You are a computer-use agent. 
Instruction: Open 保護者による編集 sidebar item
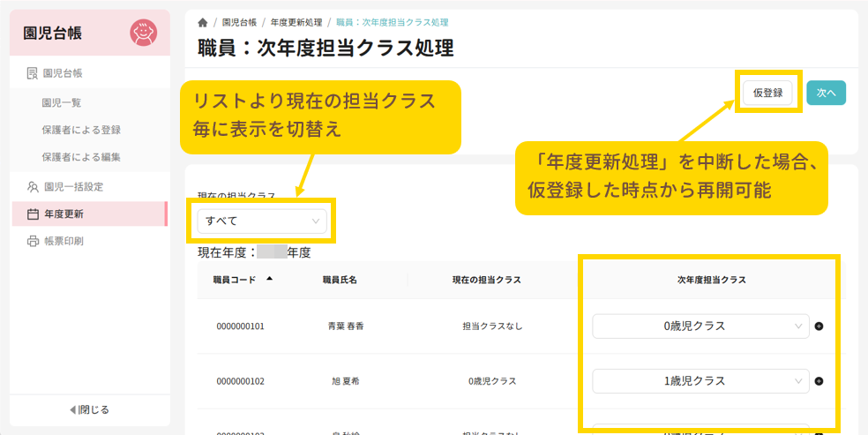(x=81, y=157)
